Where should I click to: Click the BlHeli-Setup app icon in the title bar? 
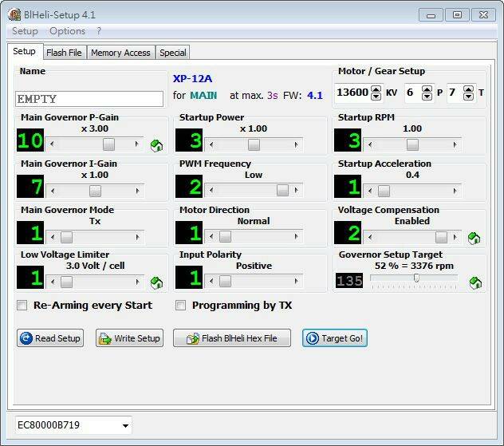click(14, 15)
